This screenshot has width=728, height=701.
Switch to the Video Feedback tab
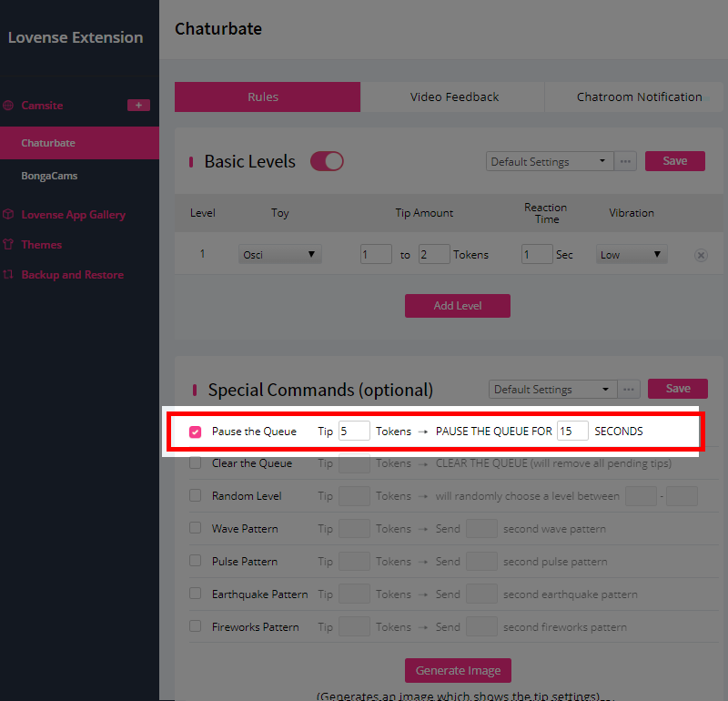click(453, 97)
